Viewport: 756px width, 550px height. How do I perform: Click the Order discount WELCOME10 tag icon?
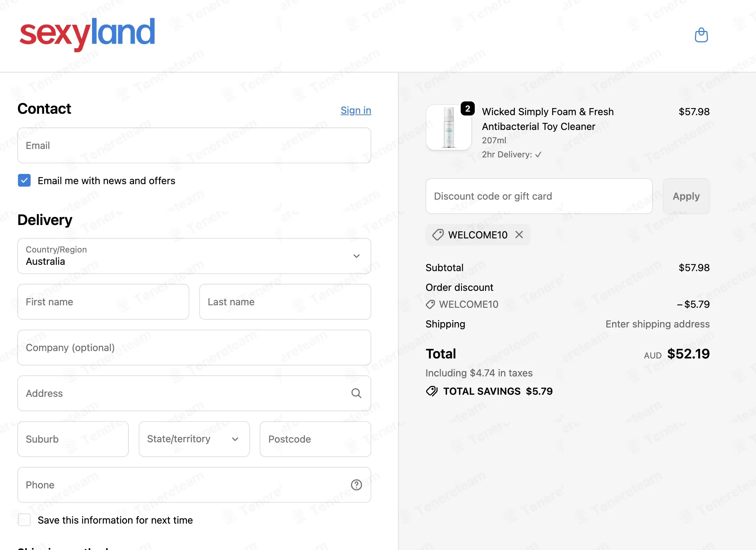coord(430,304)
